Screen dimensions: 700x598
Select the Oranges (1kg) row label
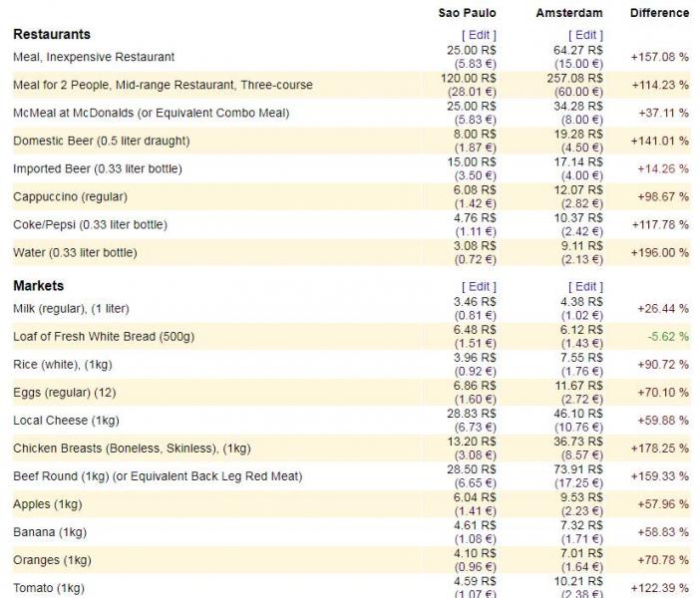[x=52, y=560]
